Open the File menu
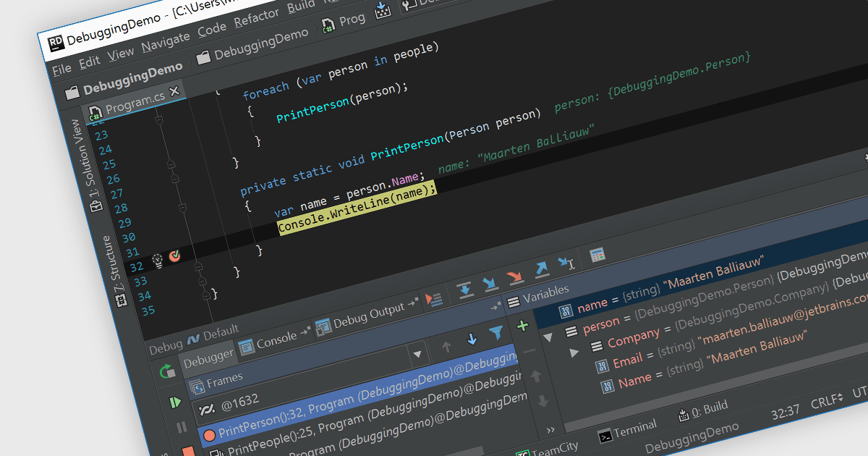868x456 pixels. pos(62,69)
